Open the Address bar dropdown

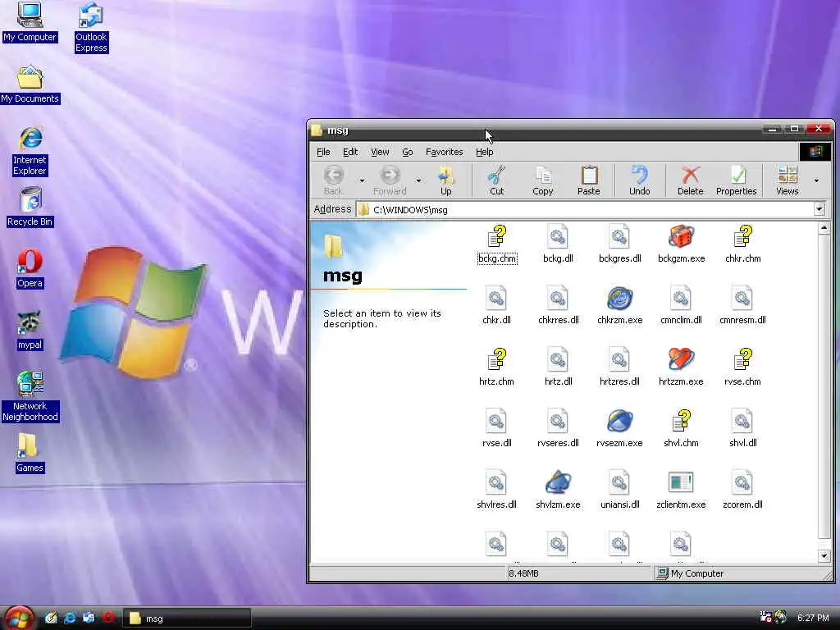[x=819, y=209]
